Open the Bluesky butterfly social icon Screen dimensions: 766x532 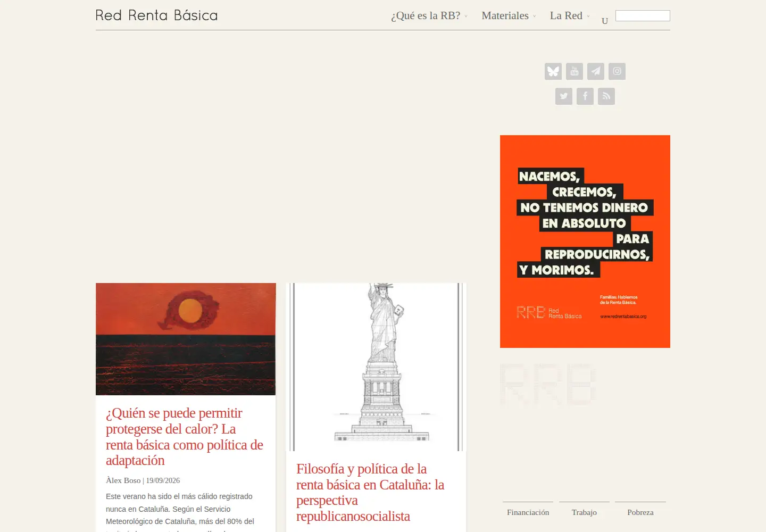[x=553, y=71]
